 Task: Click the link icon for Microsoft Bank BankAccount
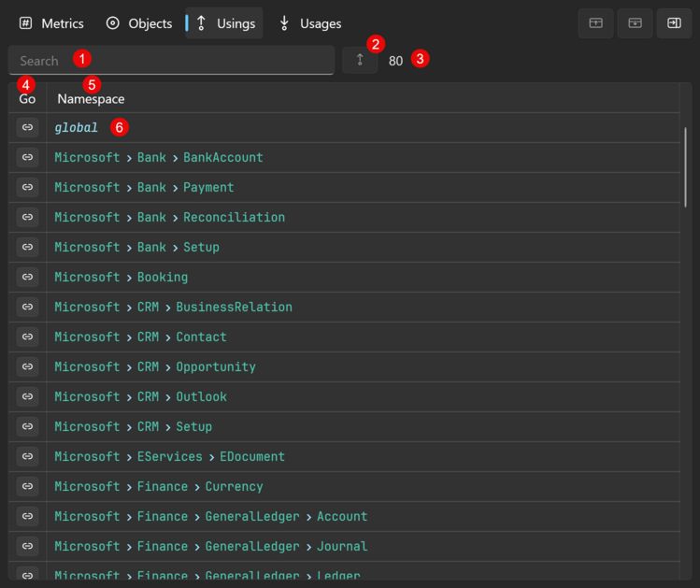pyautogui.click(x=27, y=157)
